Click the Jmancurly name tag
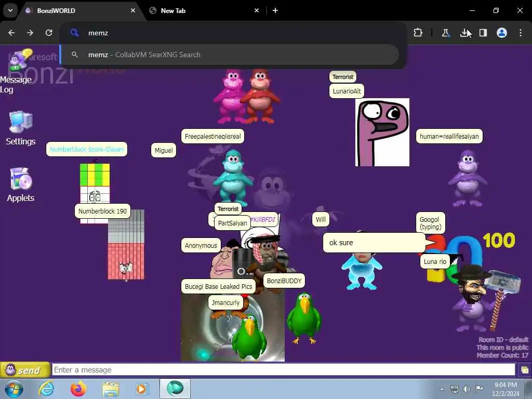532x399 pixels. [225, 303]
